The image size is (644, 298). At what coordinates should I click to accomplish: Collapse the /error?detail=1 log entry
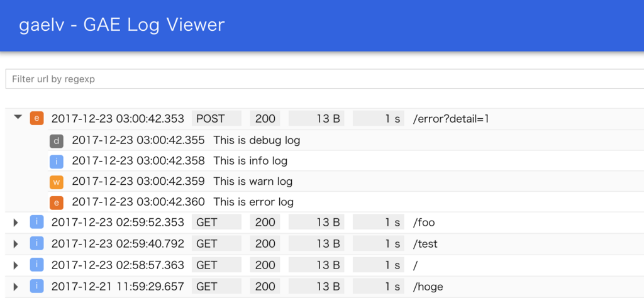click(x=18, y=117)
